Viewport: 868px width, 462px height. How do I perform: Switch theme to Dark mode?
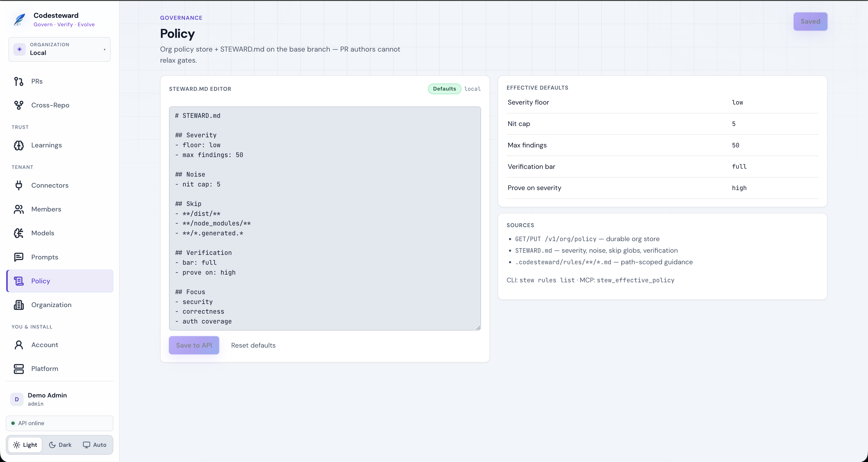point(60,445)
